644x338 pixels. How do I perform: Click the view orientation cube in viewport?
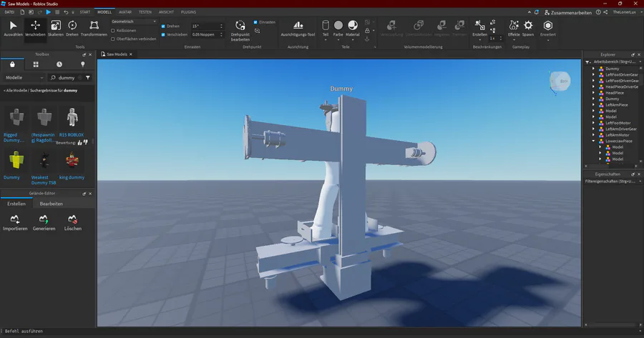pos(560,81)
